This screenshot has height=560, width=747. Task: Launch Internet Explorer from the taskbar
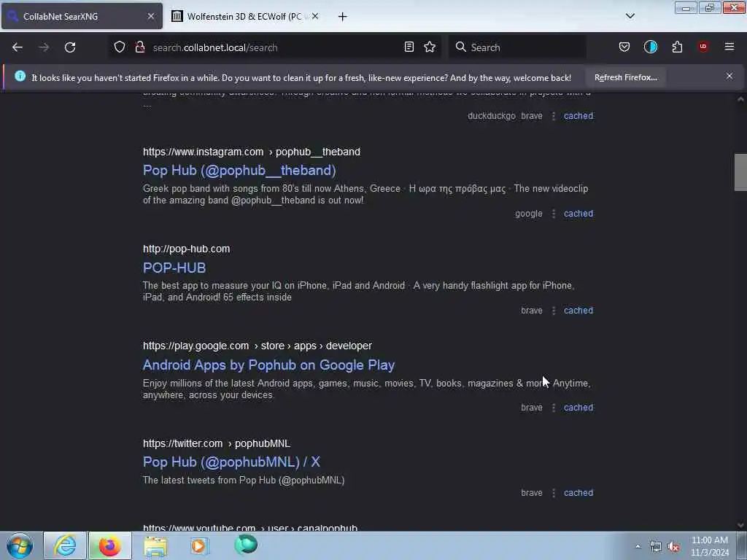coord(65,545)
